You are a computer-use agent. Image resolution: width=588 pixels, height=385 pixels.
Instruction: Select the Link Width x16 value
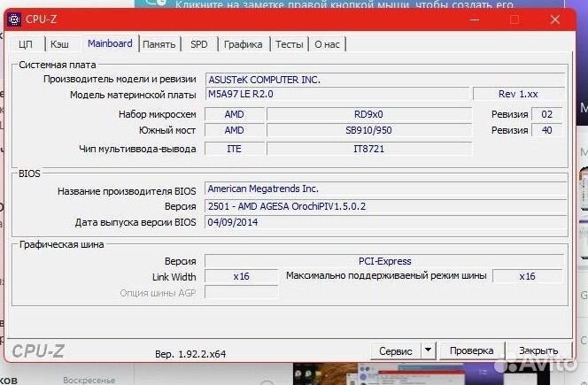(x=241, y=276)
